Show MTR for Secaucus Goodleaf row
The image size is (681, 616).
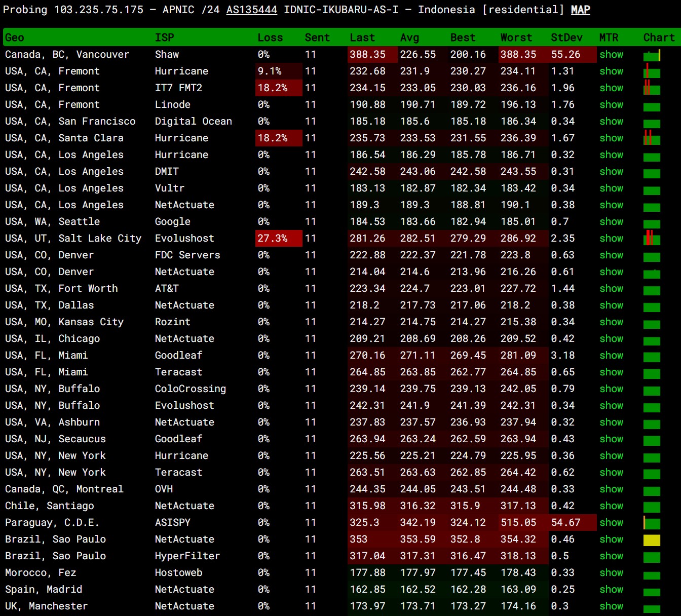(x=611, y=439)
